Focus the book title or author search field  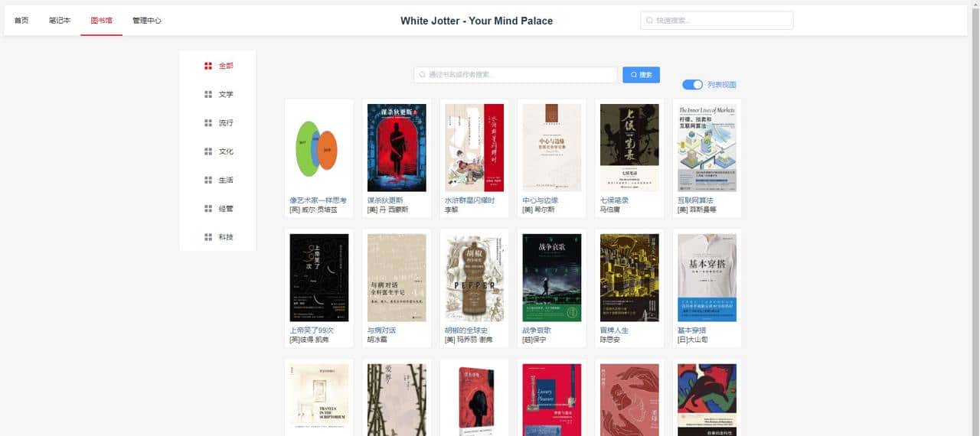point(515,75)
